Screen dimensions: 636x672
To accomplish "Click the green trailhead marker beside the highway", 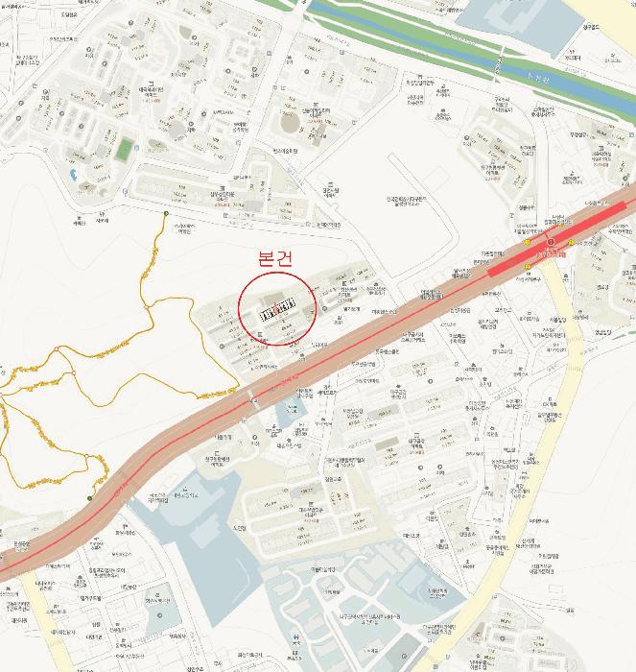I will (x=89, y=498).
